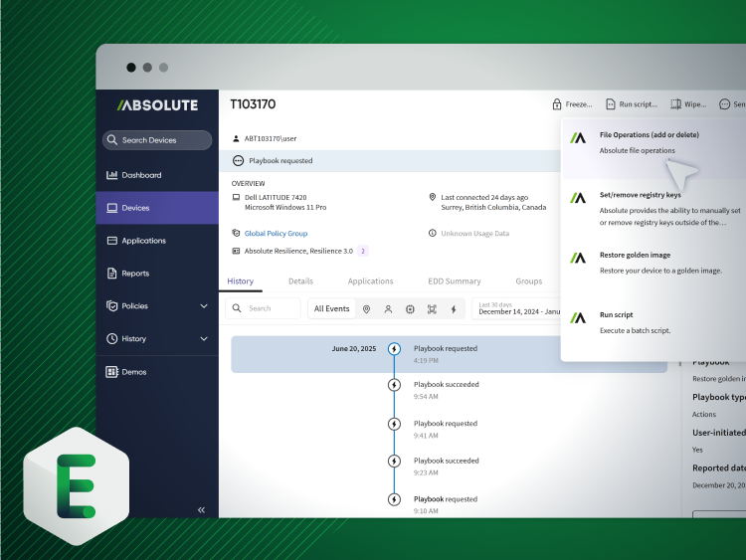Open Applications in the sidebar
The image size is (746, 560).
point(157,241)
